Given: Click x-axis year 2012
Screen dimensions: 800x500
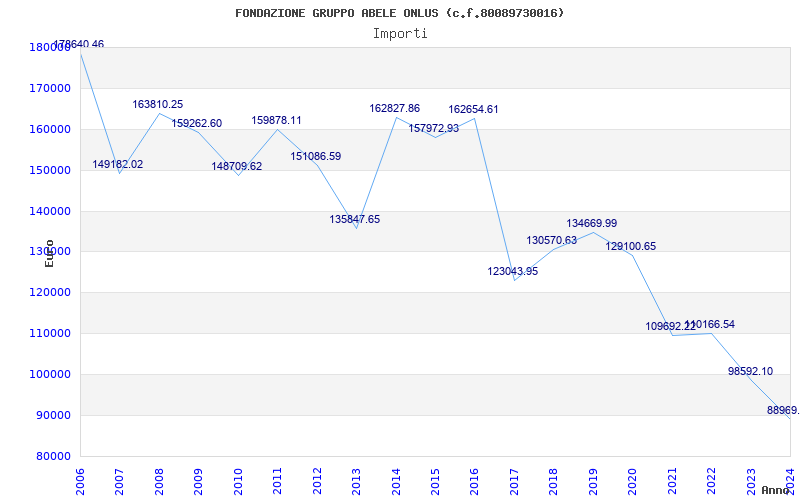Looking at the screenshot, I should tap(317, 480).
